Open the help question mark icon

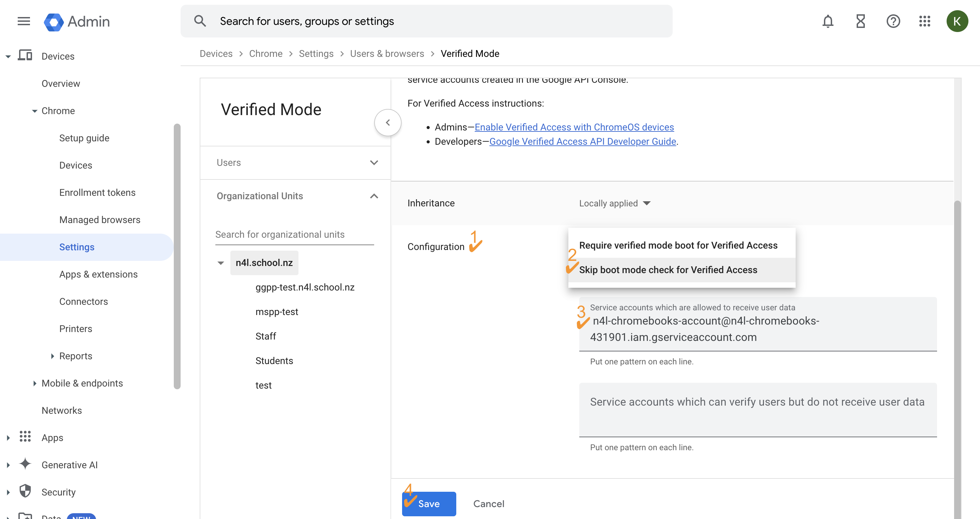(x=893, y=21)
